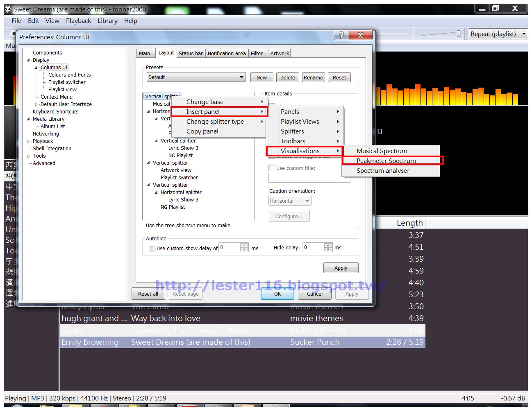The image size is (532, 407).
Task: Collapse the Columns UI tree node arrow
Action: click(36, 68)
